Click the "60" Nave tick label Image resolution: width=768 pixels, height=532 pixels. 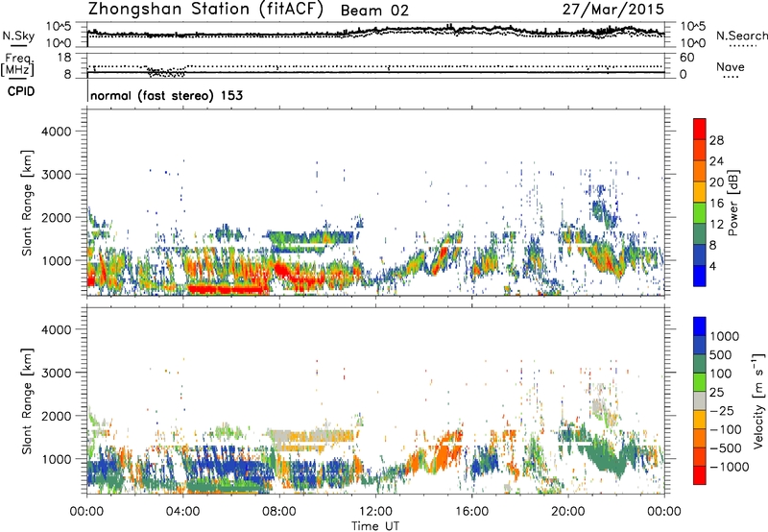(686, 58)
